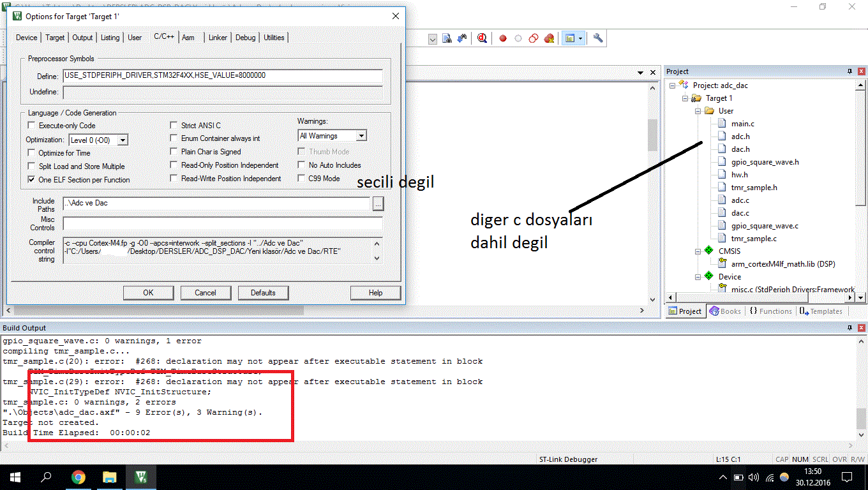
Task: Open the Warnings dropdown
Action: 361,136
